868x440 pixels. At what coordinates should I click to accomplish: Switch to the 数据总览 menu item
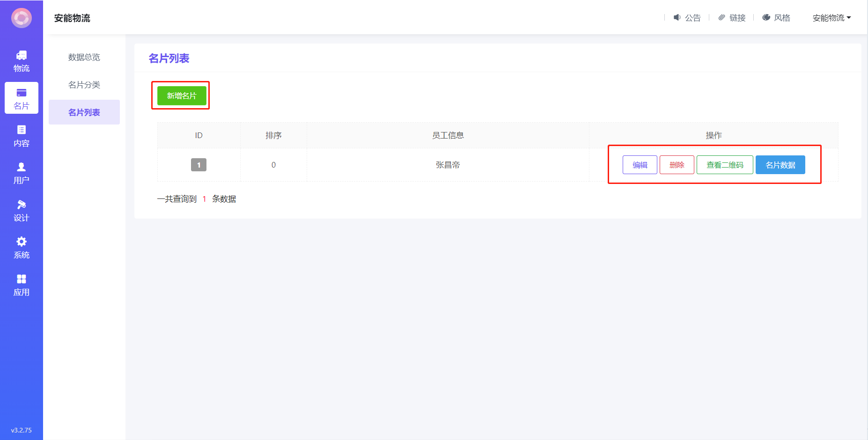click(84, 57)
